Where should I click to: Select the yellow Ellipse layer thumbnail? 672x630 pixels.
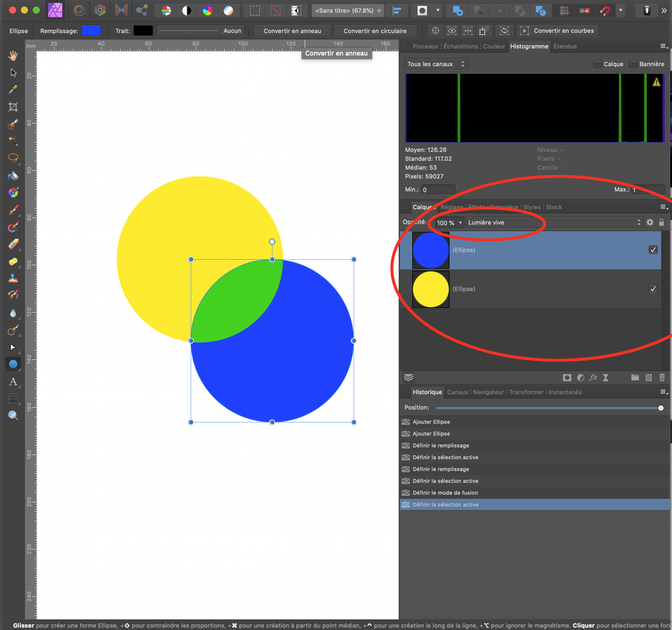click(431, 289)
